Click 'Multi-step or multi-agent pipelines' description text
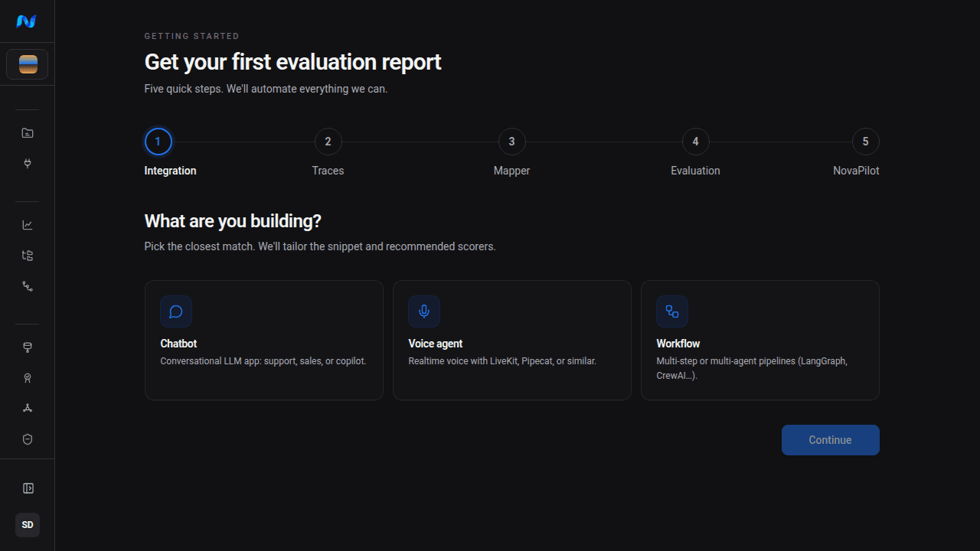Viewport: 980px width, 551px height. (x=752, y=368)
